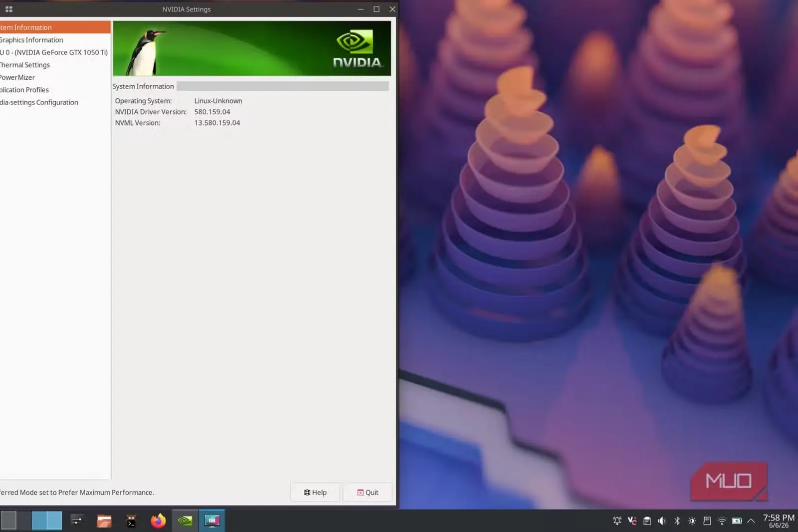Viewport: 798px width, 532px height.
Task: Launch the file manager from the taskbar
Action: point(104,521)
